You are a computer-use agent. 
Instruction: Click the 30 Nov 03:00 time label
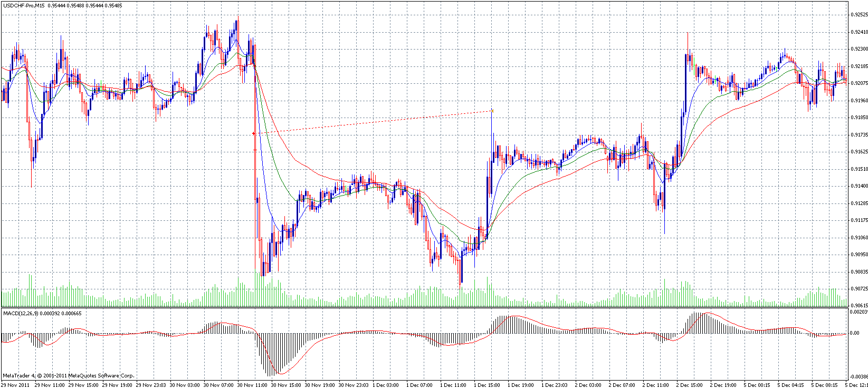[185, 385]
